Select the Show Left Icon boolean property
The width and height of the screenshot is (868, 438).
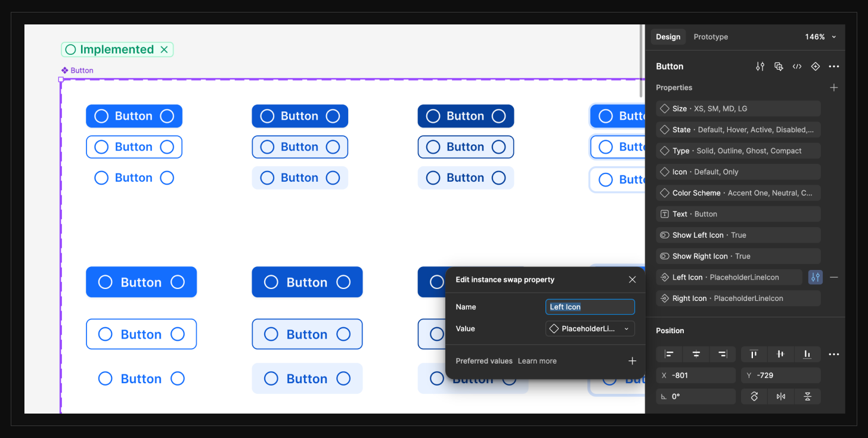coord(739,235)
